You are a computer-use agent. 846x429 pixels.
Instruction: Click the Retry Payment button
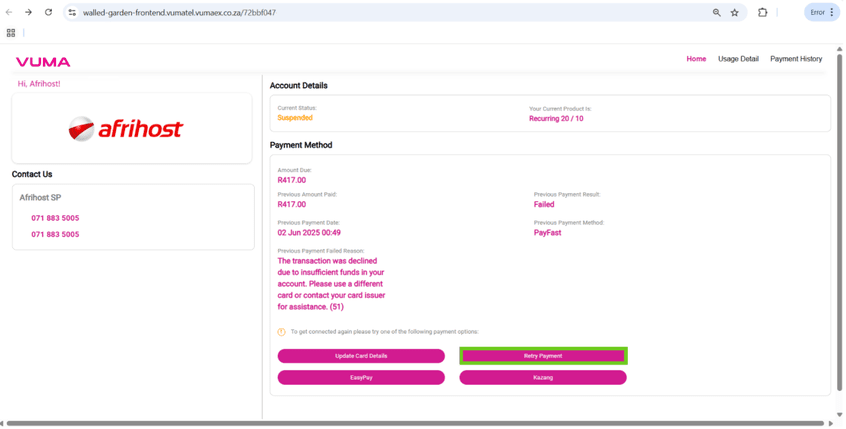coord(543,356)
